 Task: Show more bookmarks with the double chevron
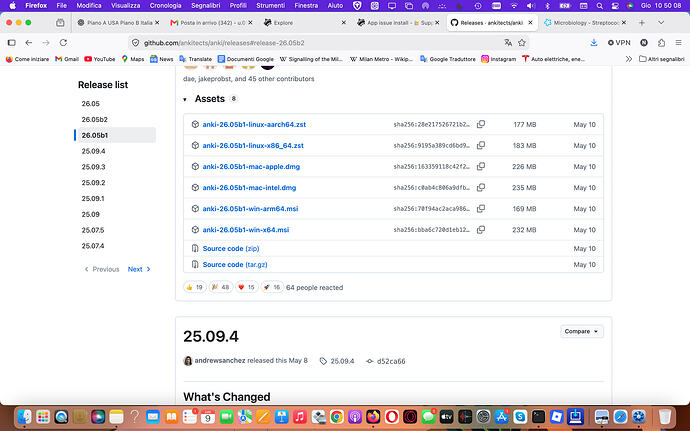tap(628, 59)
